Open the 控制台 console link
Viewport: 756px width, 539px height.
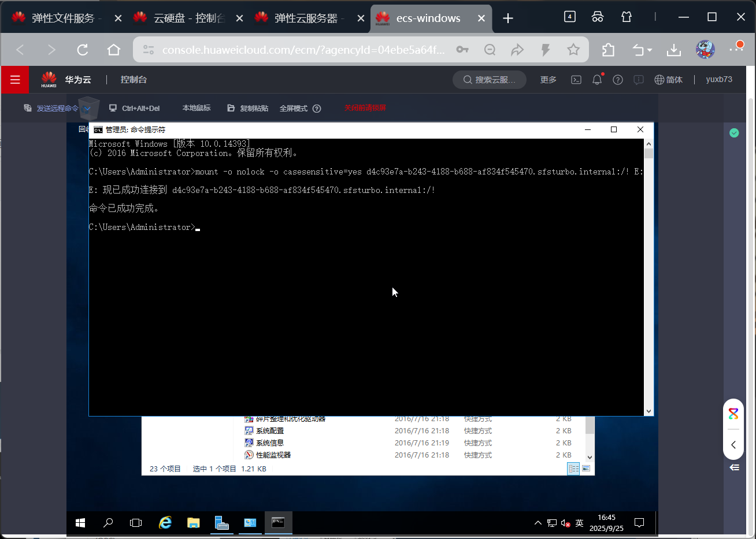pos(134,80)
